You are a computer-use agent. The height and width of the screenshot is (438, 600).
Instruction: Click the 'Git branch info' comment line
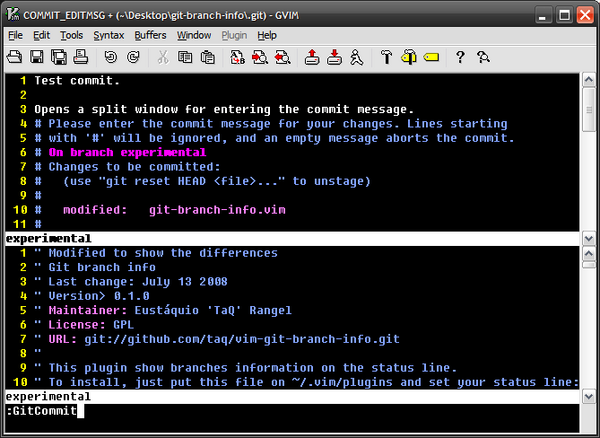coord(102,267)
